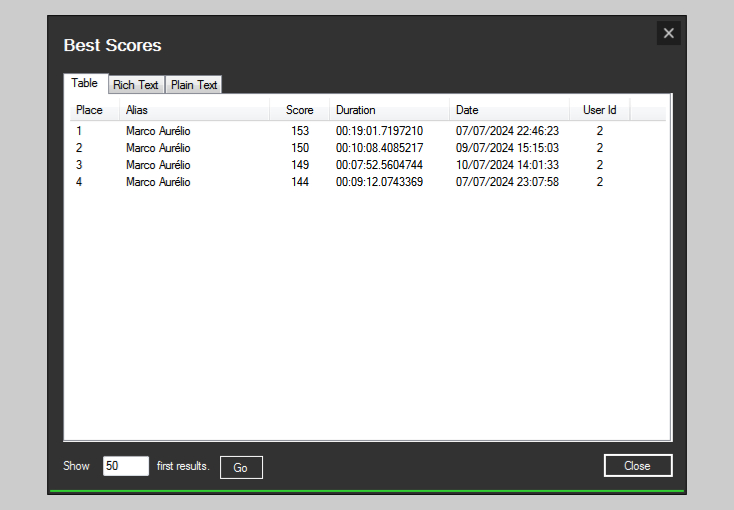Click the date 10/07/2024 14:01:33 cell
734x510 pixels.
pyautogui.click(x=507, y=165)
